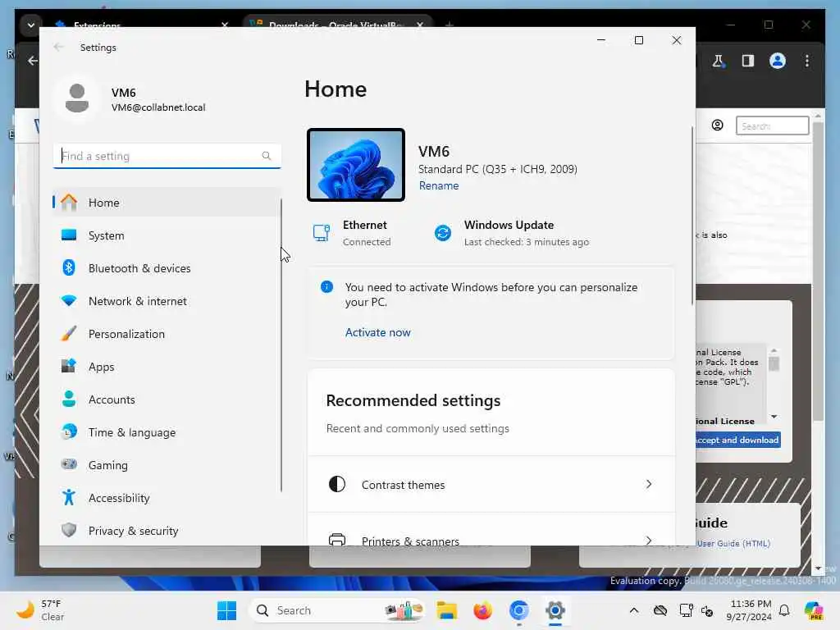The width and height of the screenshot is (840, 630).
Task: Click the webpage account circle icon
Action: point(717,126)
